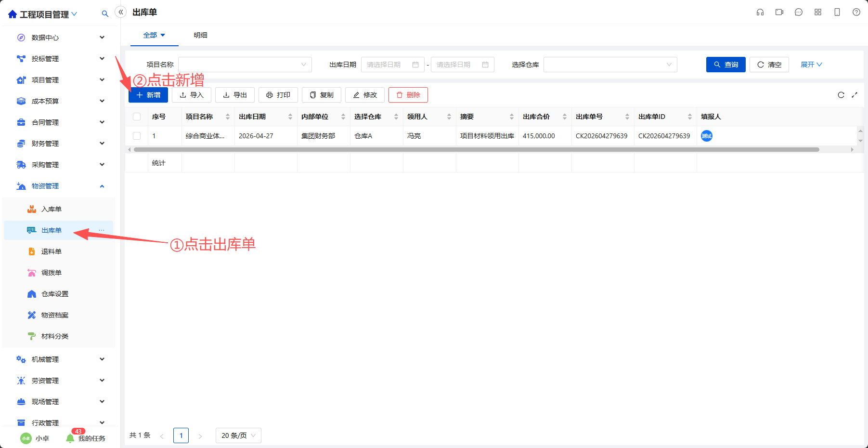The height and width of the screenshot is (448, 868).
Task: Open the 20 条/页 page size dropdown
Action: (x=238, y=435)
